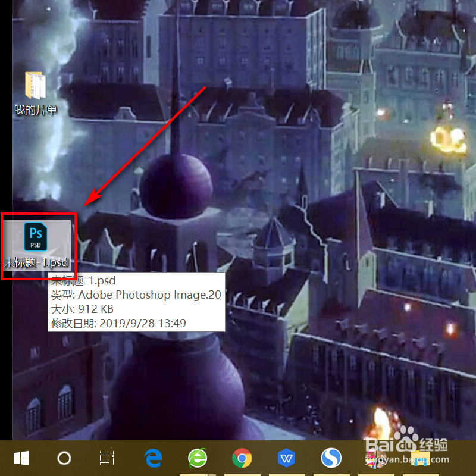Launch Microsoft Edge from the taskbar

click(154, 458)
